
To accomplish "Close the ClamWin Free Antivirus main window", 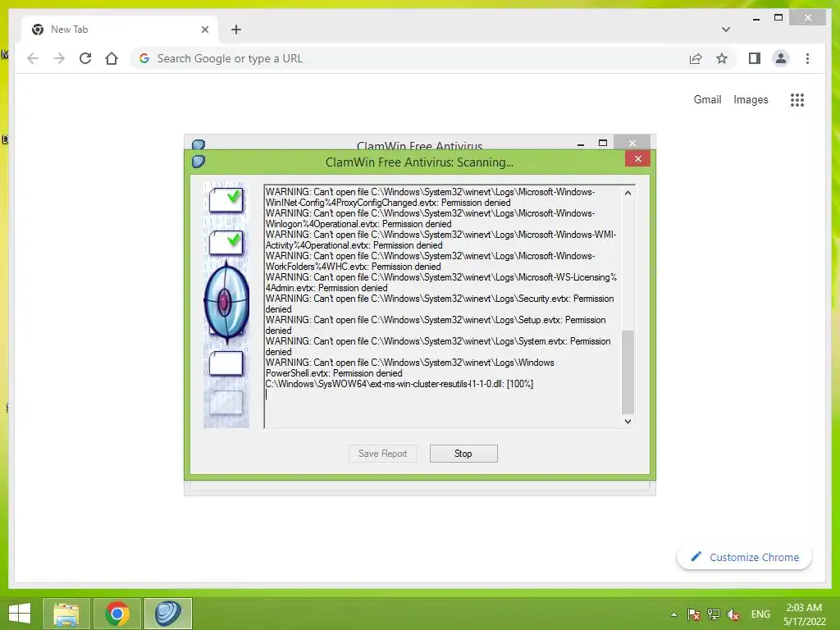I will click(x=632, y=143).
